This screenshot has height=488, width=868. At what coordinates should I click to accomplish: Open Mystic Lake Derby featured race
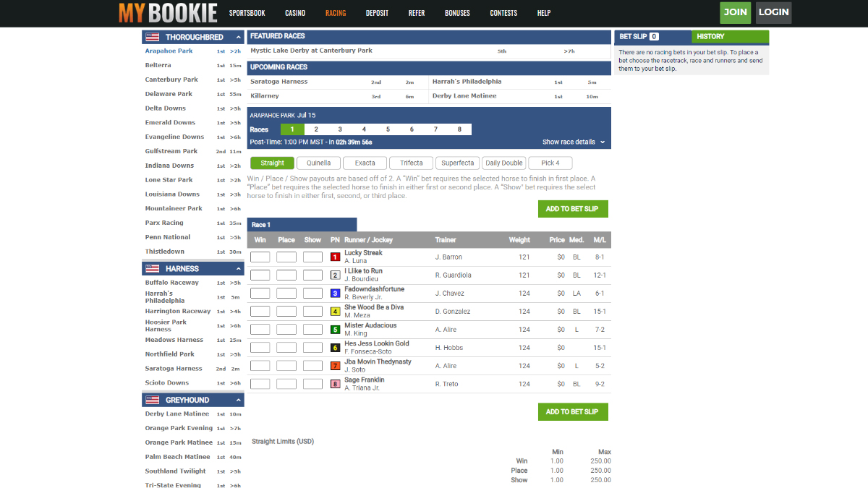pos(312,51)
